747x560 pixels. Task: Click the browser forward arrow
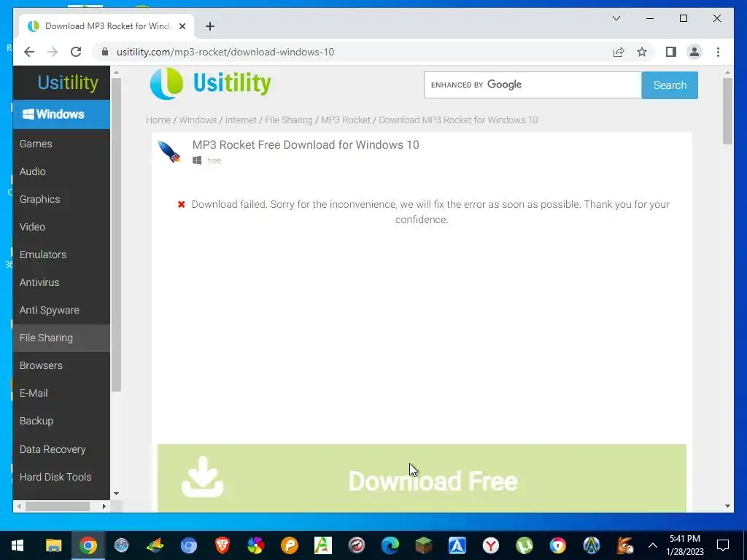coord(53,52)
